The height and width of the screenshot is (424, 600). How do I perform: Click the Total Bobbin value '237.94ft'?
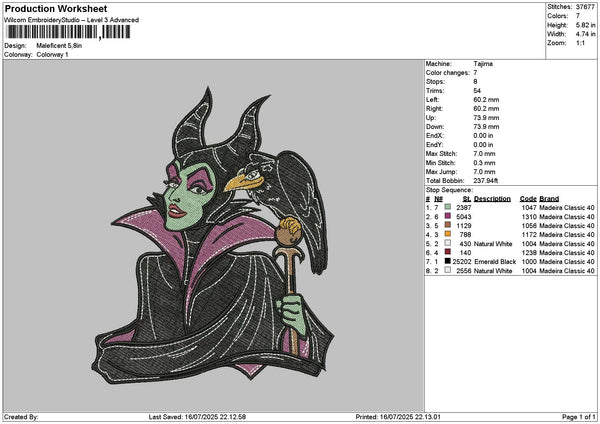click(486, 181)
